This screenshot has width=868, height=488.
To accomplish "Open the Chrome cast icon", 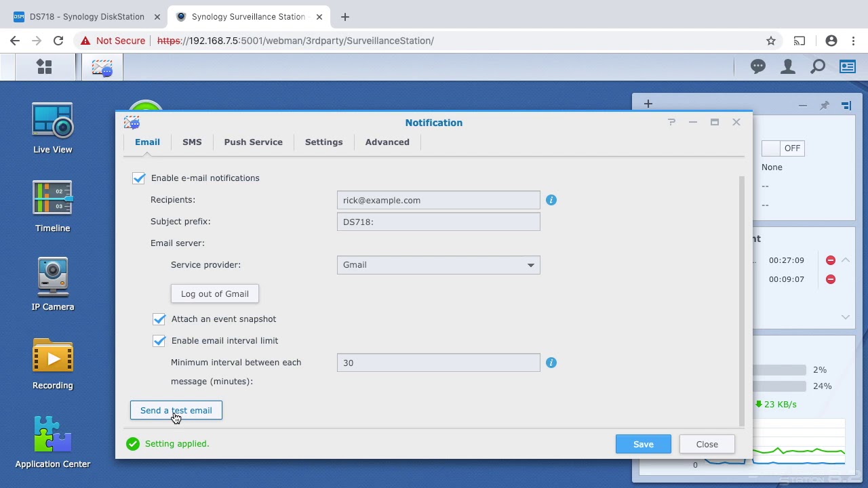I will coord(800,41).
